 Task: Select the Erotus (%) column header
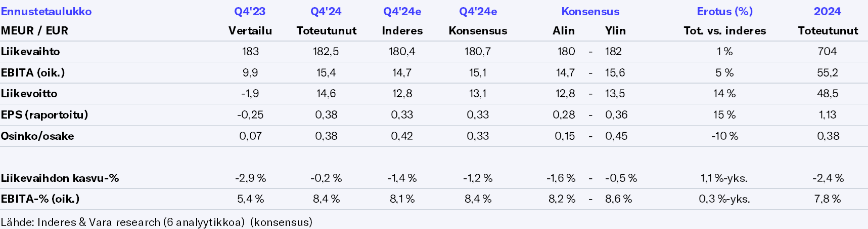(724, 11)
